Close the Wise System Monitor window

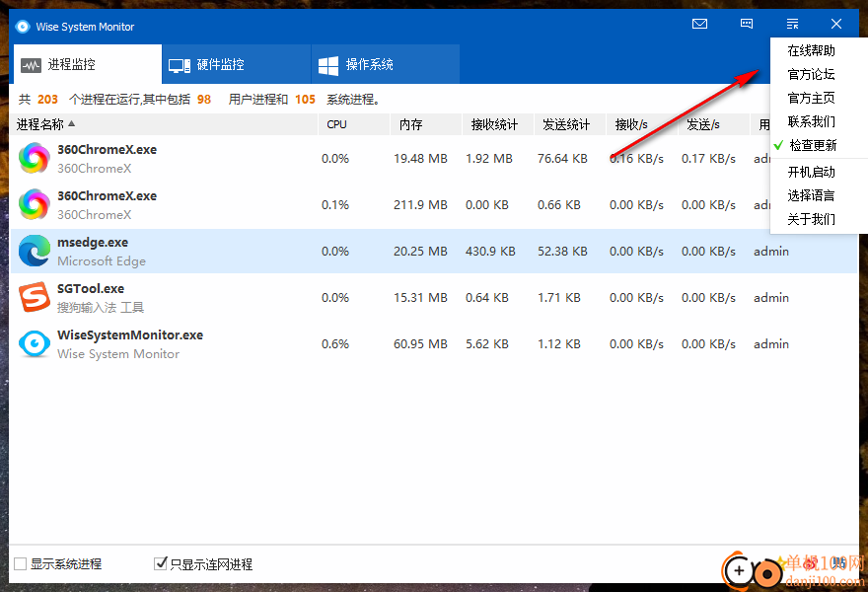coord(836,24)
